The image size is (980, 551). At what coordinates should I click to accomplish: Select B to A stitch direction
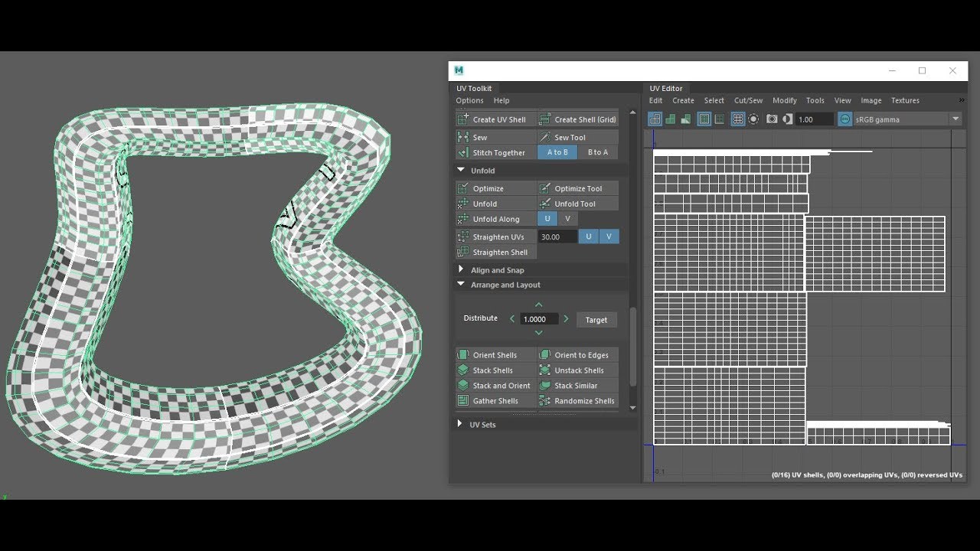(598, 152)
